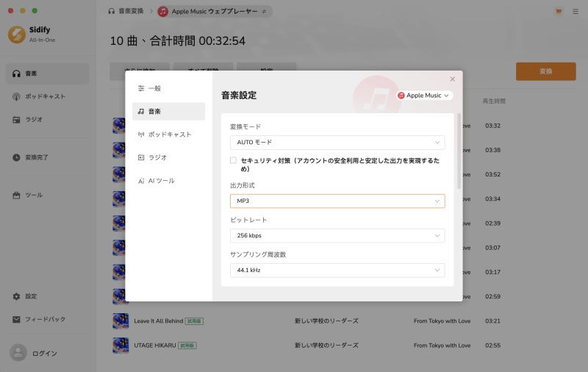Click the UTAGE HIKARU album thumbnail

point(121,346)
